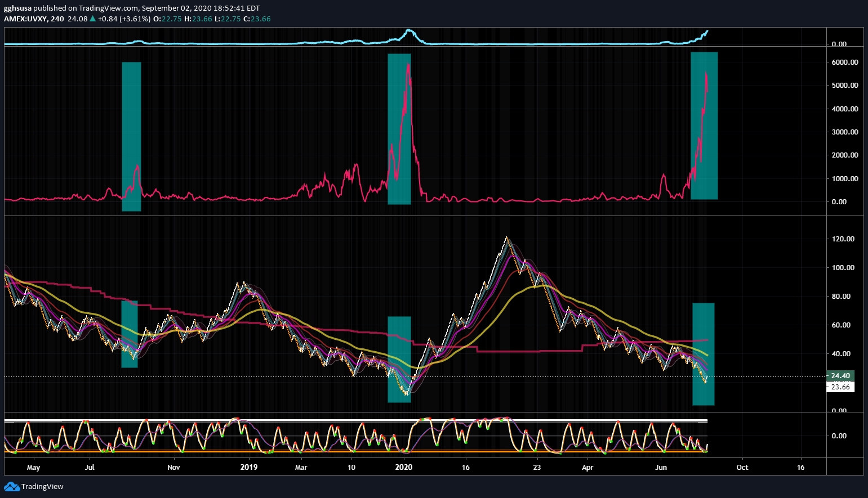Click the 3000.00 axis label

845,132
